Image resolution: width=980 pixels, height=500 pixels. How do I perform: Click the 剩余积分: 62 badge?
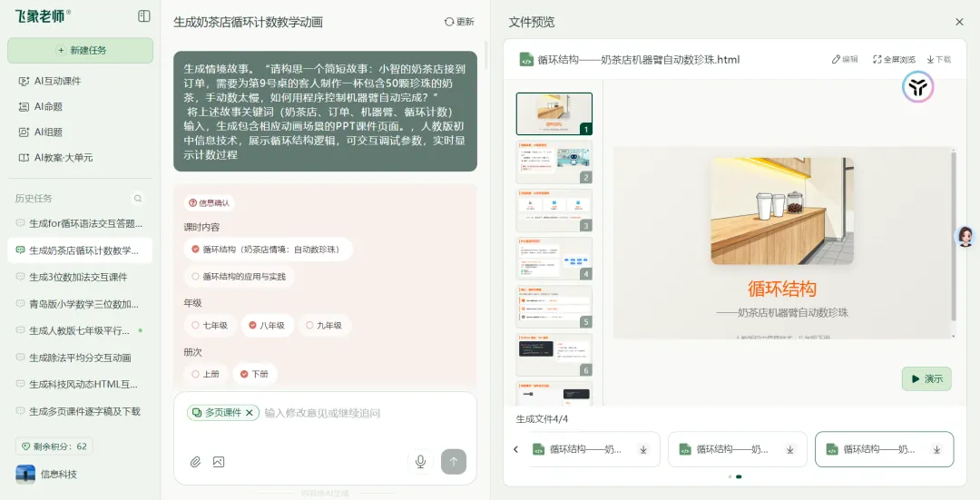point(54,446)
